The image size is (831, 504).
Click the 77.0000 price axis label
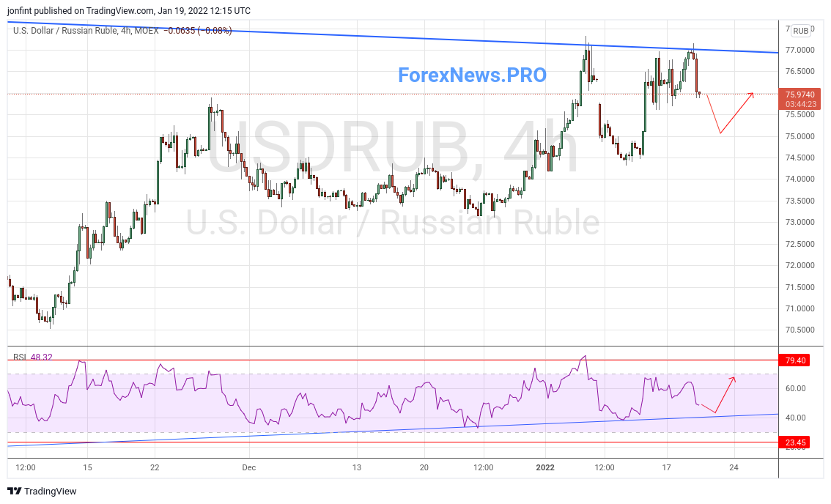click(x=799, y=50)
